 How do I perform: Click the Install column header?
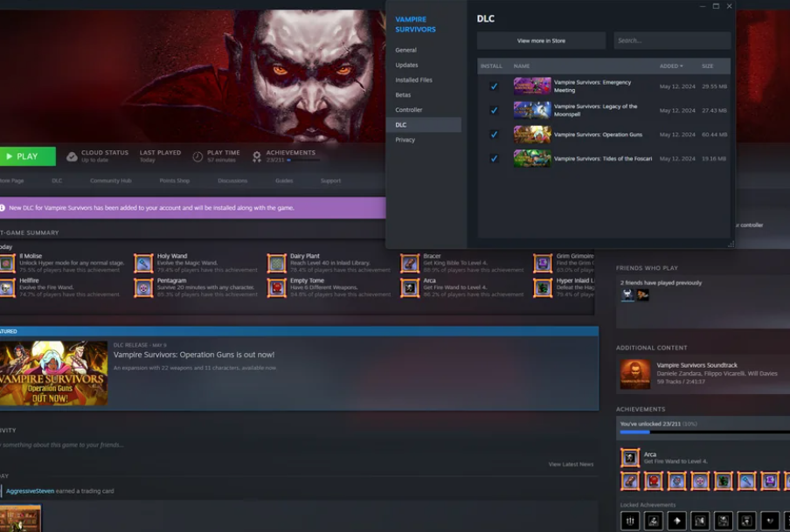coord(491,66)
